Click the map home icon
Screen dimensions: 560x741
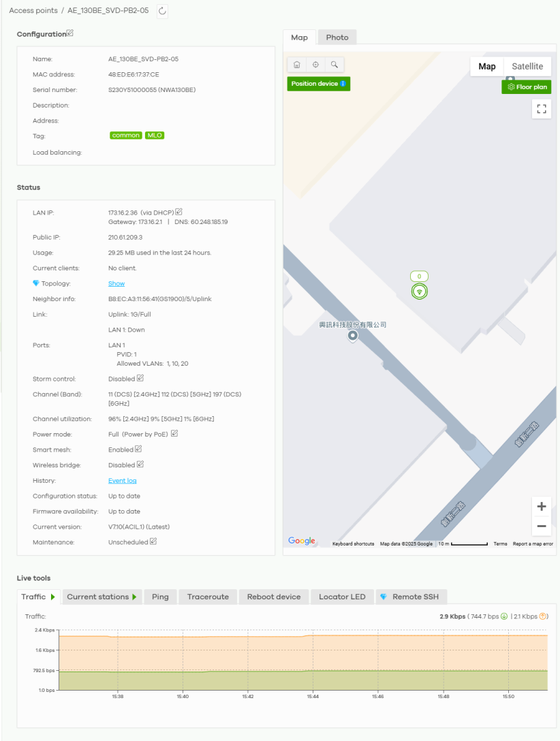(297, 65)
